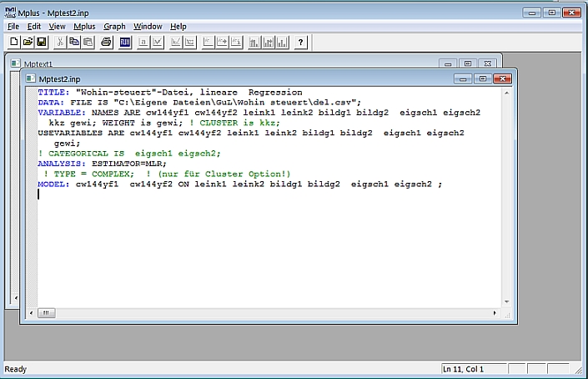Click document icon of Mptest2.inp window
This screenshot has height=379, width=588.
coord(30,78)
